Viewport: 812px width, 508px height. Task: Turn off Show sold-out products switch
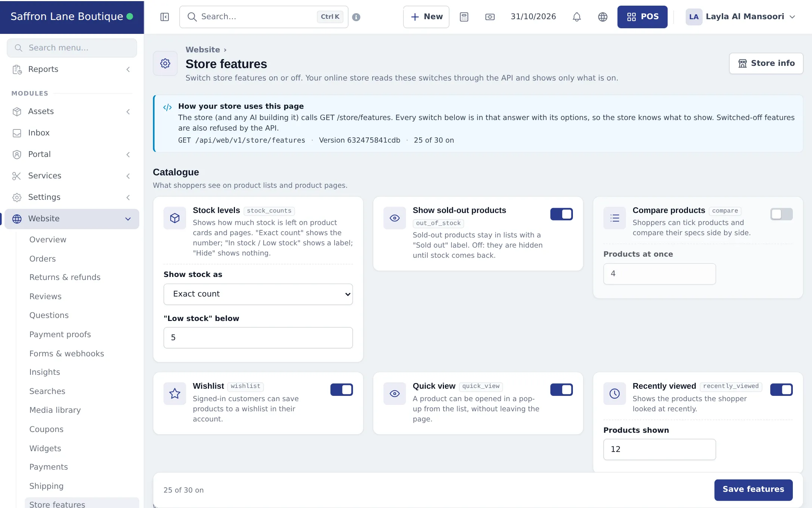coord(561,214)
